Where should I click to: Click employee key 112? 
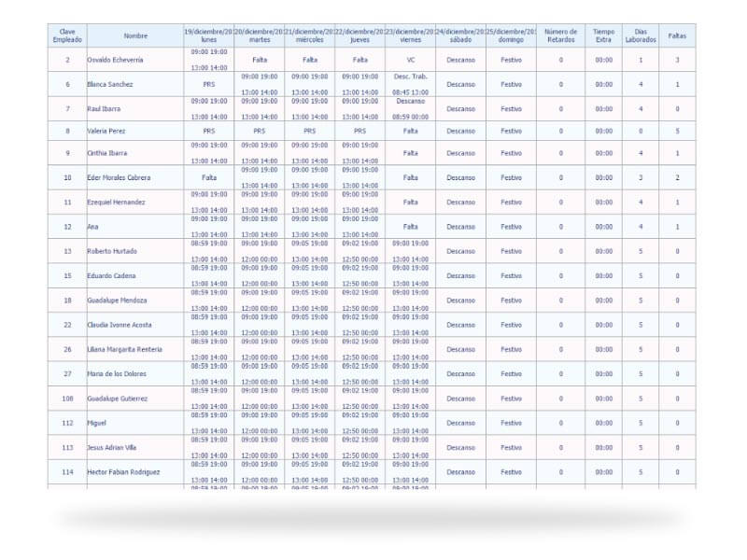(67, 423)
